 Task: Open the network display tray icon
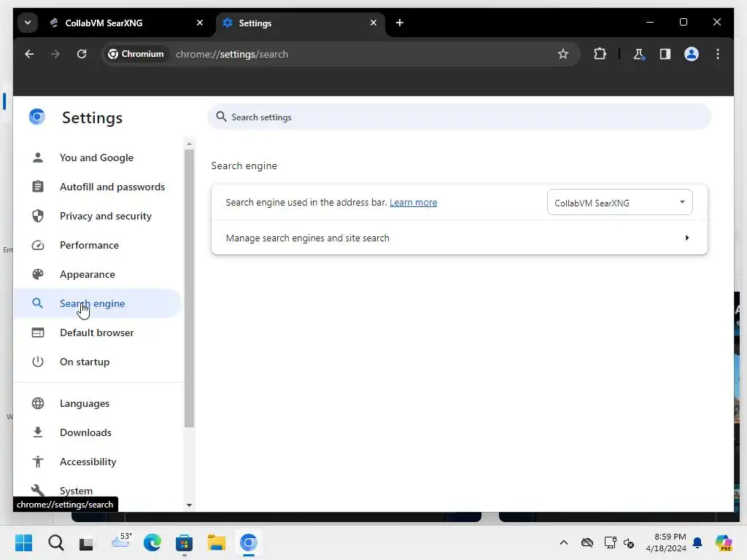611,542
